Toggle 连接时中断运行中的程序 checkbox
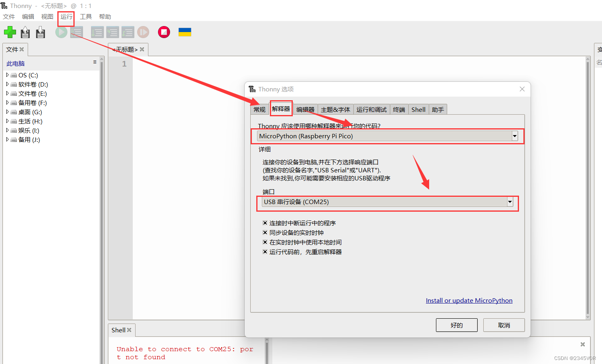This screenshot has height=364, width=602. pos(265,223)
